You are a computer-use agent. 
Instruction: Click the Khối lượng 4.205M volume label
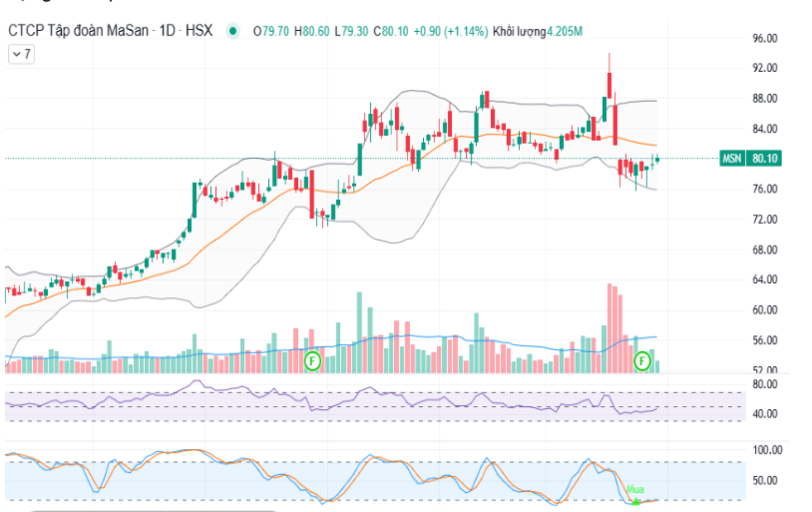tap(538, 32)
